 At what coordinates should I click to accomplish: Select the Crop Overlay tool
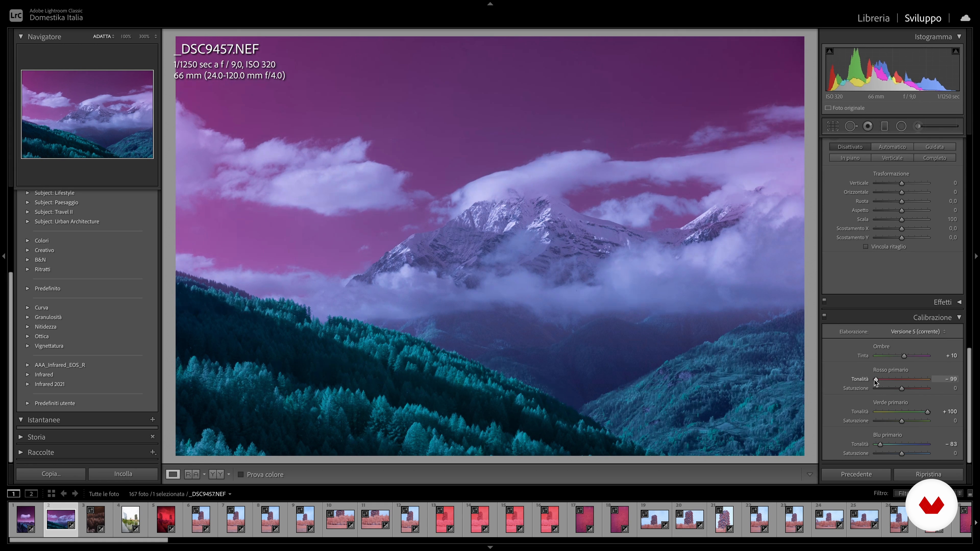832,126
